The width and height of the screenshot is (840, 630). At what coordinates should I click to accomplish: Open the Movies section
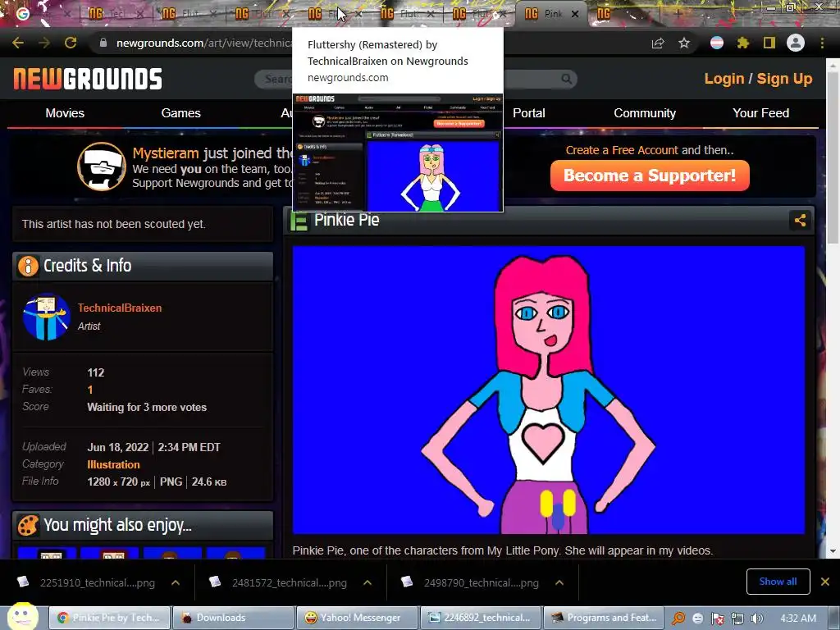coord(65,113)
